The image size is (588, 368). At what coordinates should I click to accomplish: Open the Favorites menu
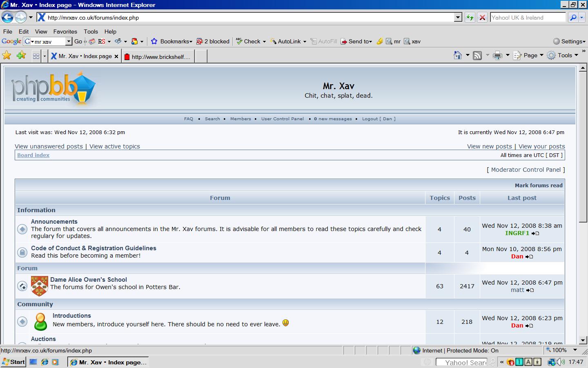pos(65,31)
